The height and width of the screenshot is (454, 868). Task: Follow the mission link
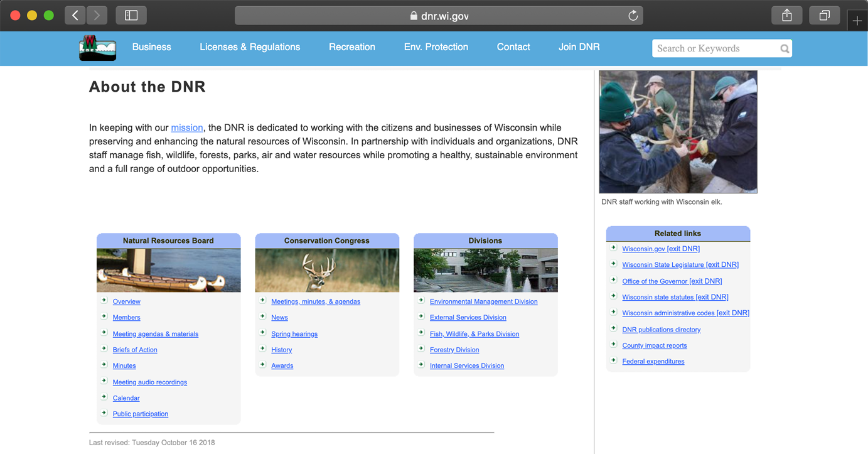pyautogui.click(x=187, y=127)
